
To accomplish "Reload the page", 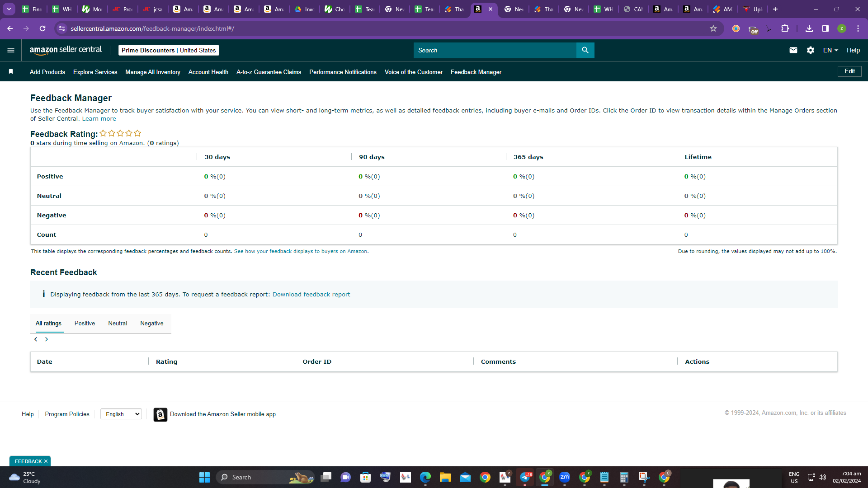I will coord(42,28).
